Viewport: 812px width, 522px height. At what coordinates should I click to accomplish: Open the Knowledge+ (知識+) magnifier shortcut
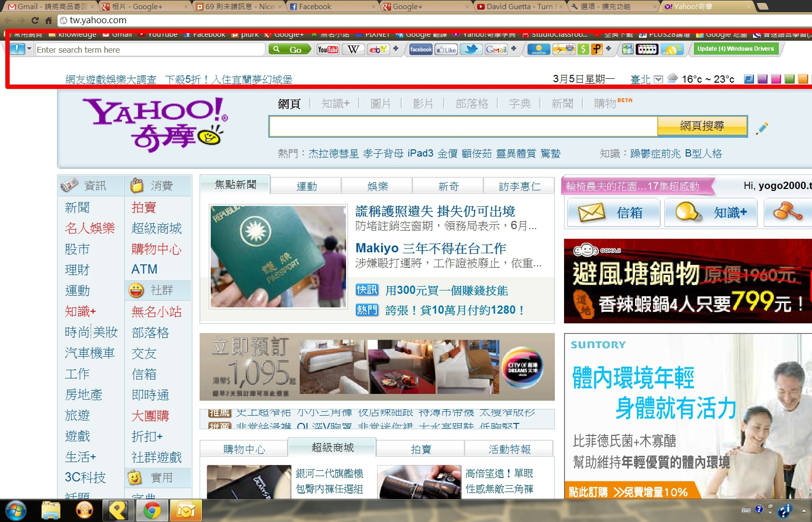coord(711,213)
